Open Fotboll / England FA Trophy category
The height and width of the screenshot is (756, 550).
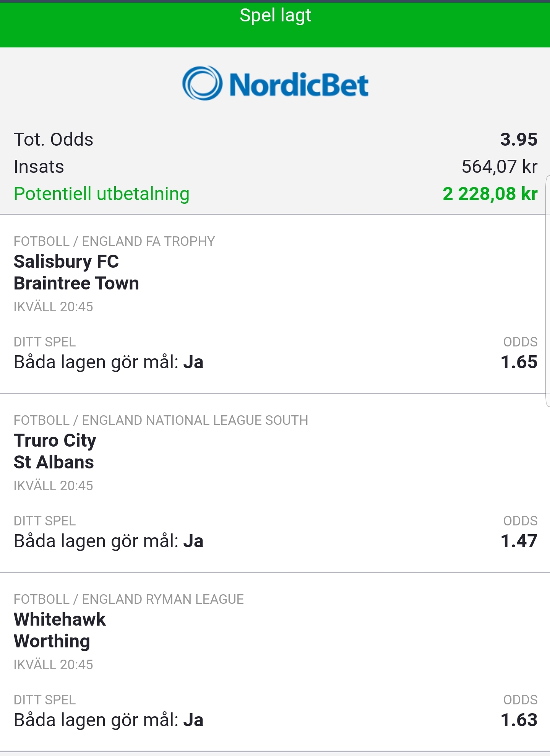(x=114, y=241)
